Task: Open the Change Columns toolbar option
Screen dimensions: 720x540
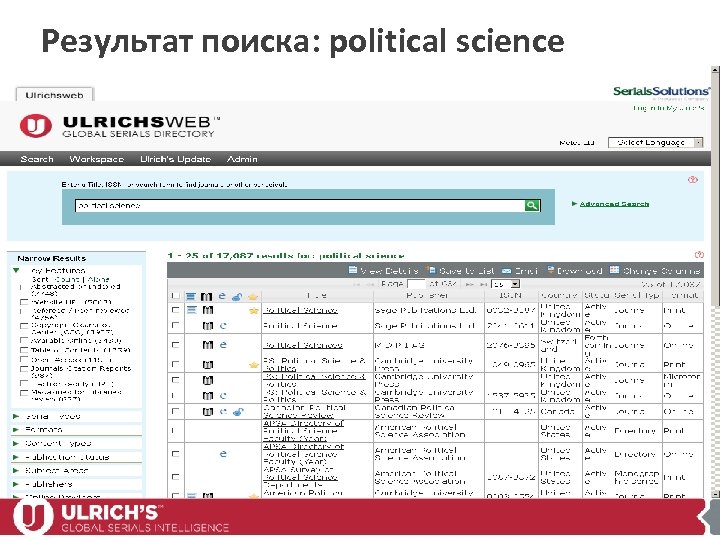Action: (655, 270)
